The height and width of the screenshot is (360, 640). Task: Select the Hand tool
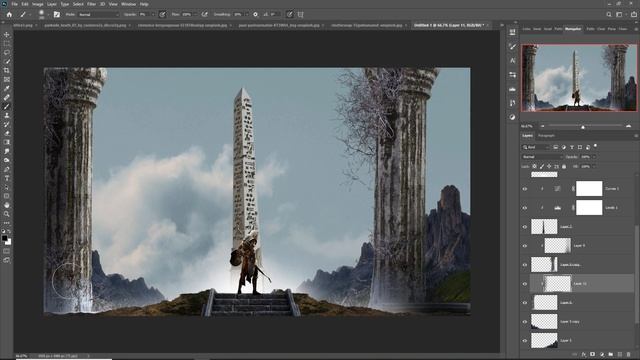pos(7,205)
